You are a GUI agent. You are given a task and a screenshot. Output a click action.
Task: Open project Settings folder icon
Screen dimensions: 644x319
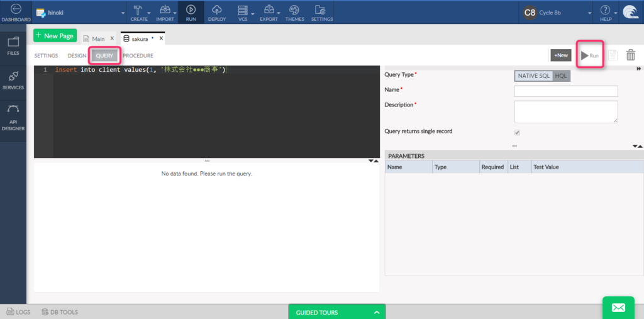coord(320,10)
